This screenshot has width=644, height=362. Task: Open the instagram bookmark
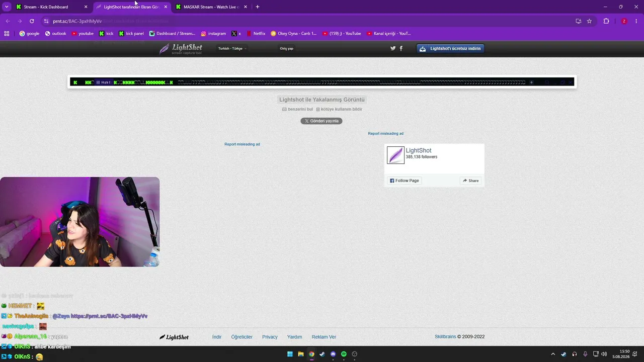click(x=213, y=34)
